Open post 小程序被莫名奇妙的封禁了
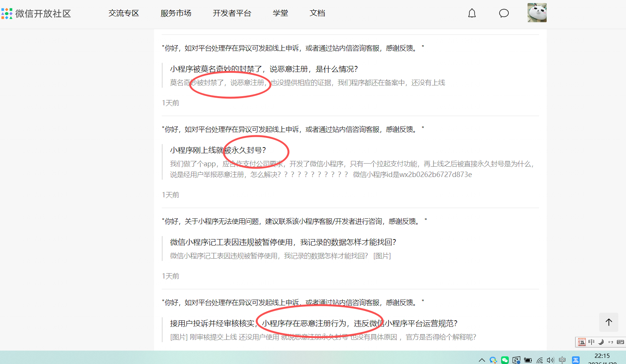 point(264,69)
